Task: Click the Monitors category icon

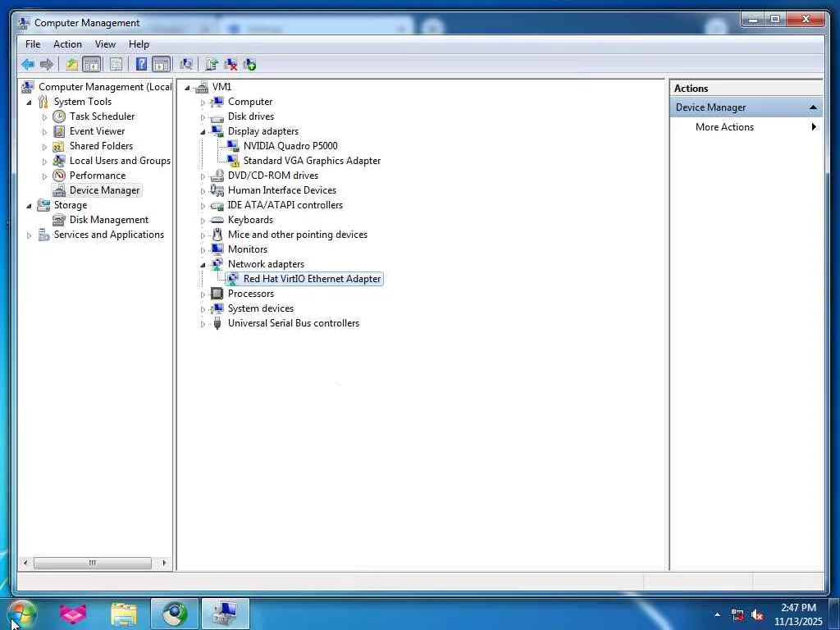Action: (217, 249)
